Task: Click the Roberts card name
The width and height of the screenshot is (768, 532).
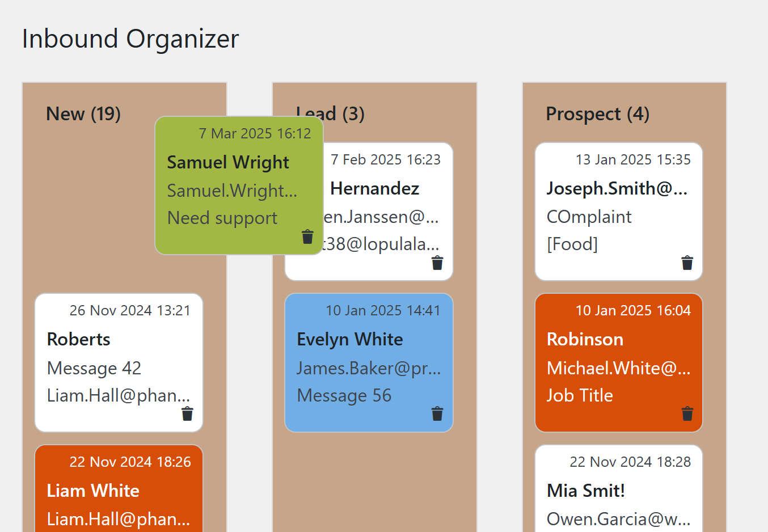Action: [x=79, y=339]
